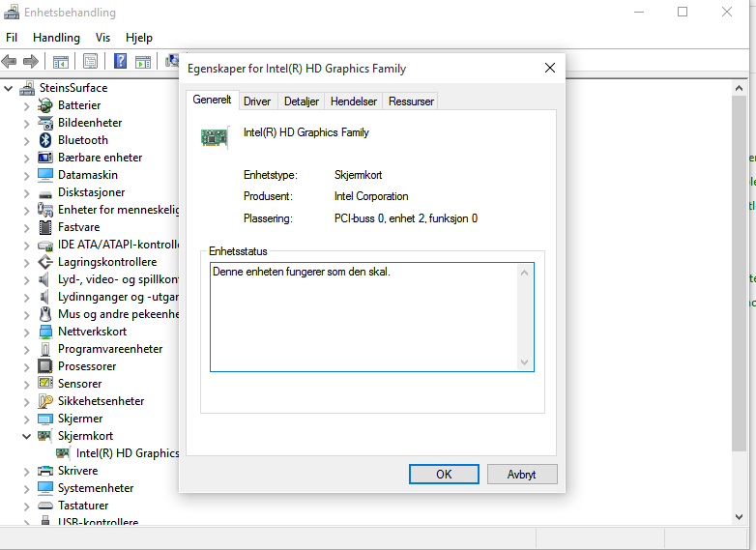
Task: Click the show/hide console tree icon
Action: pyautogui.click(x=61, y=61)
